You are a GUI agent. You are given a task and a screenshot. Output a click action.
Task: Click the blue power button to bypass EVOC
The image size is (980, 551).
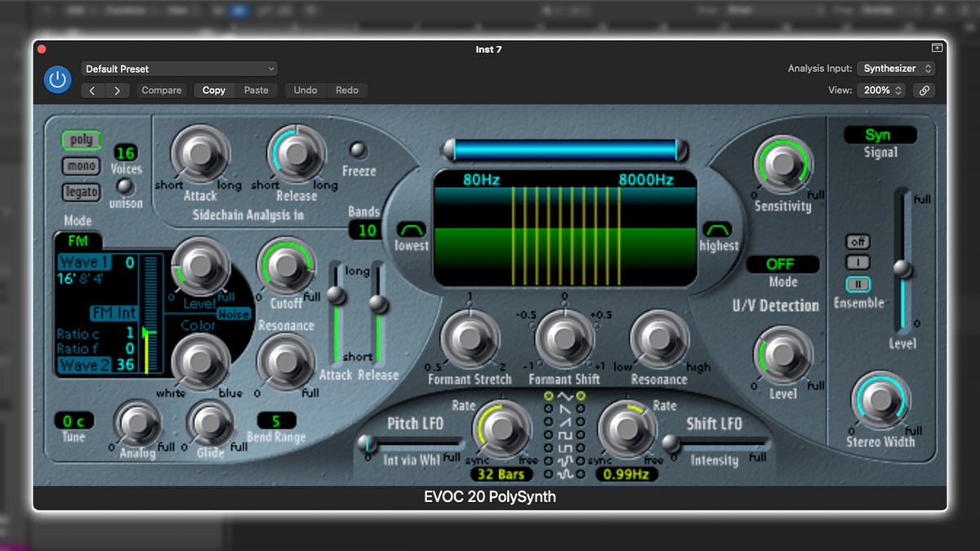coord(57,79)
